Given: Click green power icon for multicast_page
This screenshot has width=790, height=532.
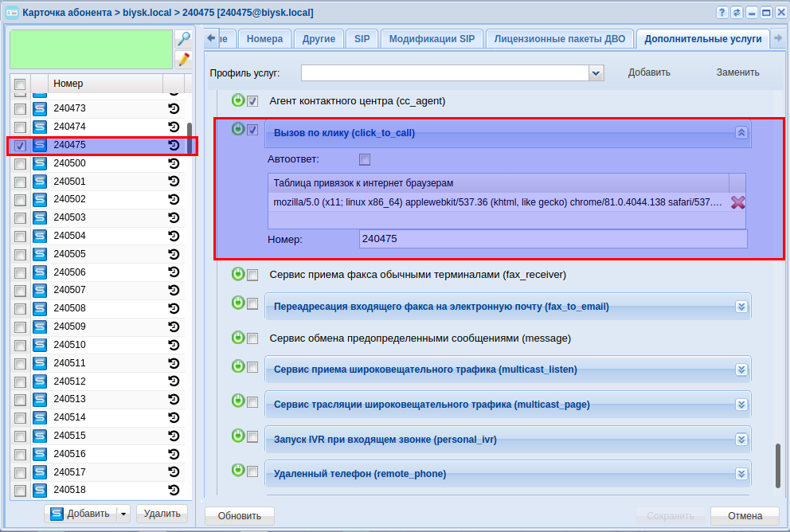Looking at the screenshot, I should [x=238, y=401].
